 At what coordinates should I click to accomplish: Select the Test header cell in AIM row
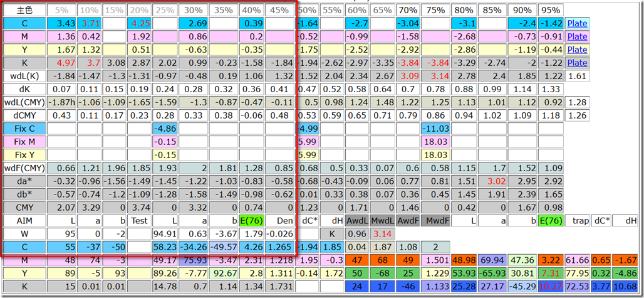click(140, 221)
